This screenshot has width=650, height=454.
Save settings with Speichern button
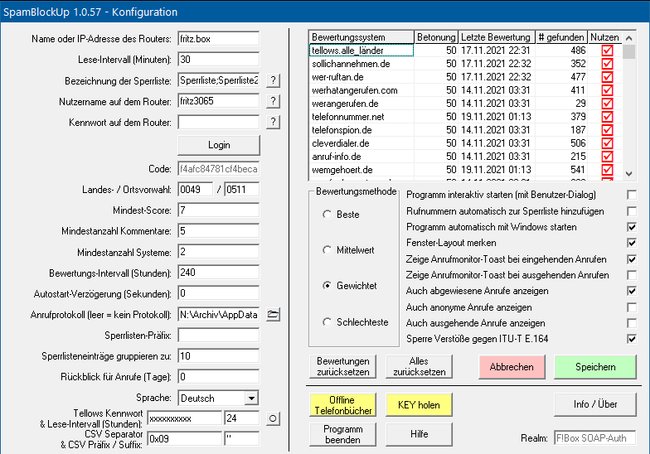coord(595,367)
